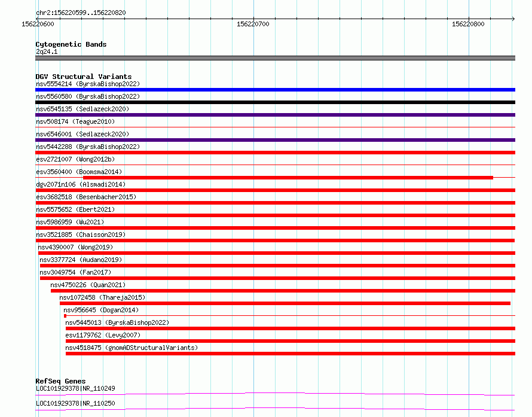
Task: Click the ruler's right arrowhead
Action: pos(513,19)
